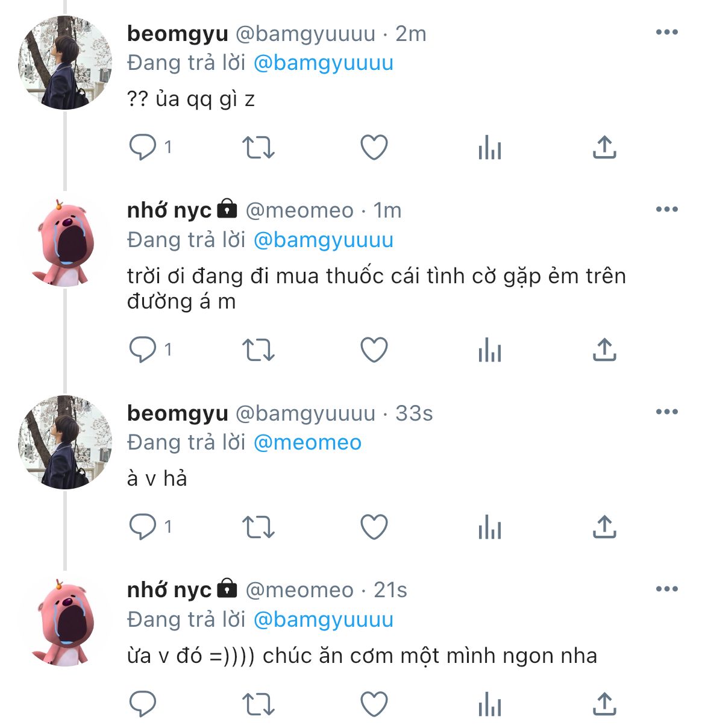705x728 pixels.
Task: View analytics of "à v hả" tweet
Action: pos(489,527)
